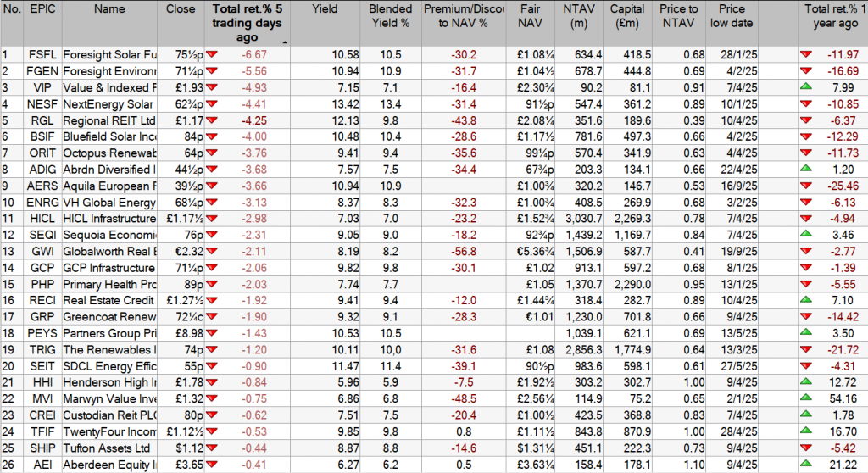Click green up arrow next to CREI 1.78
The width and height of the screenshot is (868, 473).
(x=806, y=415)
